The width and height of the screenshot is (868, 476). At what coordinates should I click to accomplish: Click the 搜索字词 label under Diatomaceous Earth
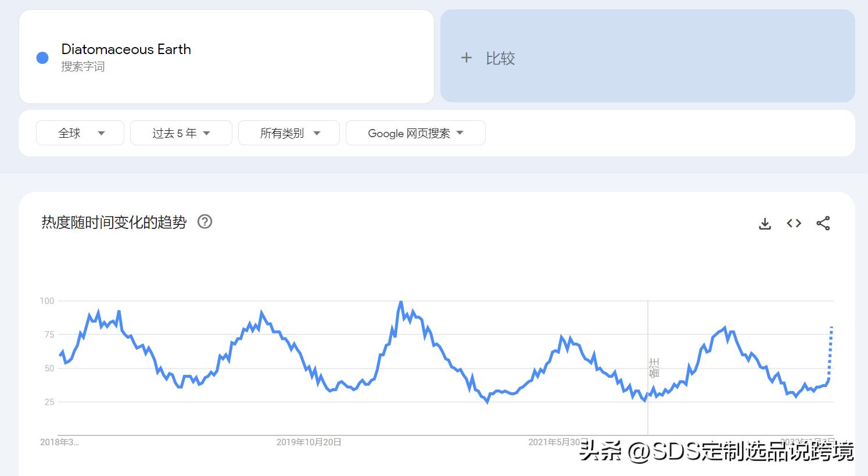[83, 66]
